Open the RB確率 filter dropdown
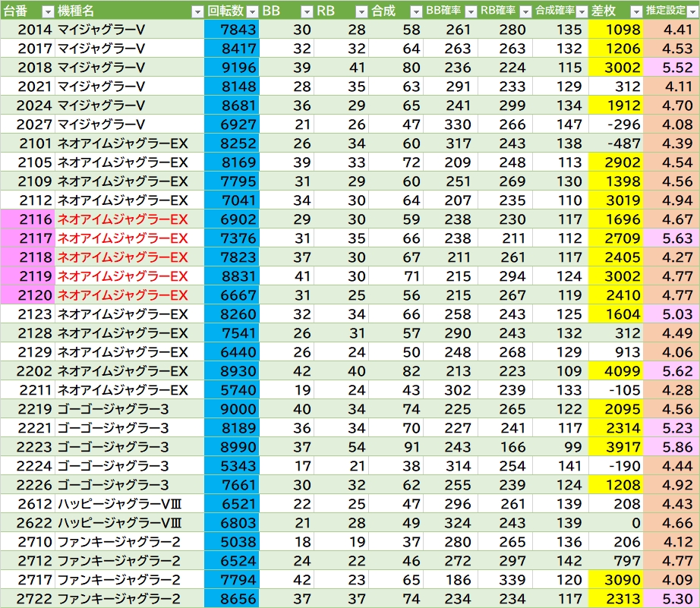Image resolution: width=700 pixels, height=608 pixels. tap(525, 11)
